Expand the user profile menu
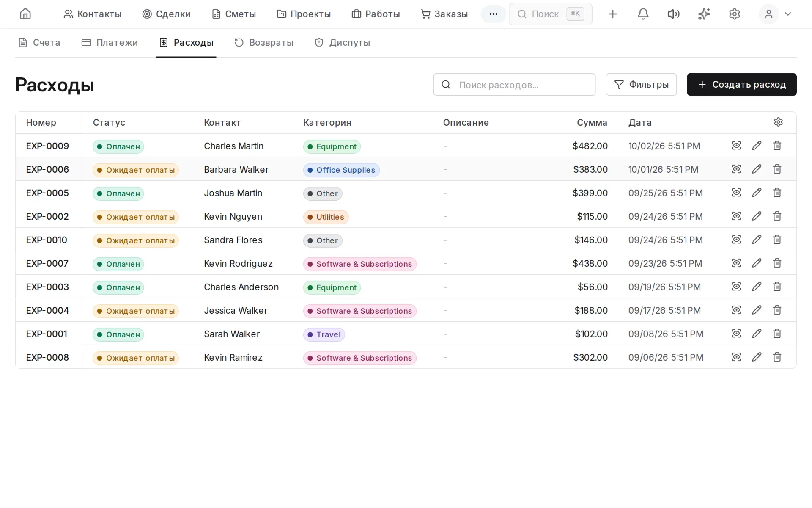 point(776,14)
